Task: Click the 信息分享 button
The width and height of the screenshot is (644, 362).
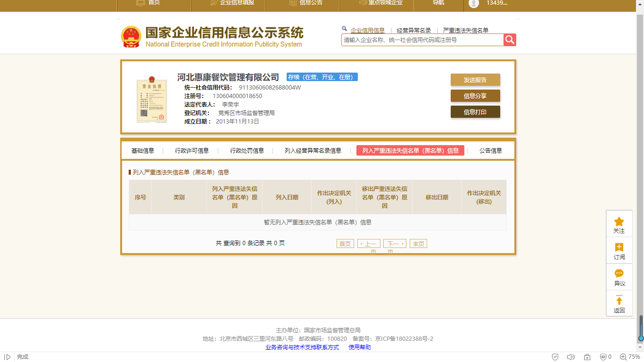Action: point(475,96)
